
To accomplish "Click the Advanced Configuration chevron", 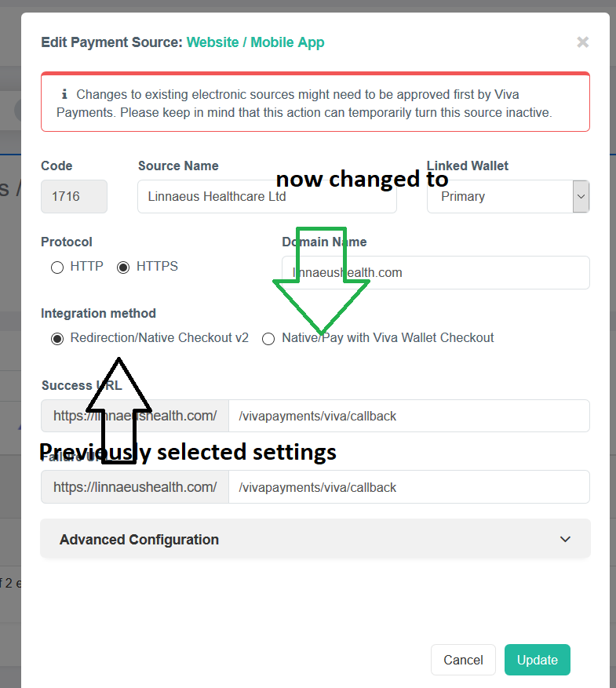I will 565,539.
